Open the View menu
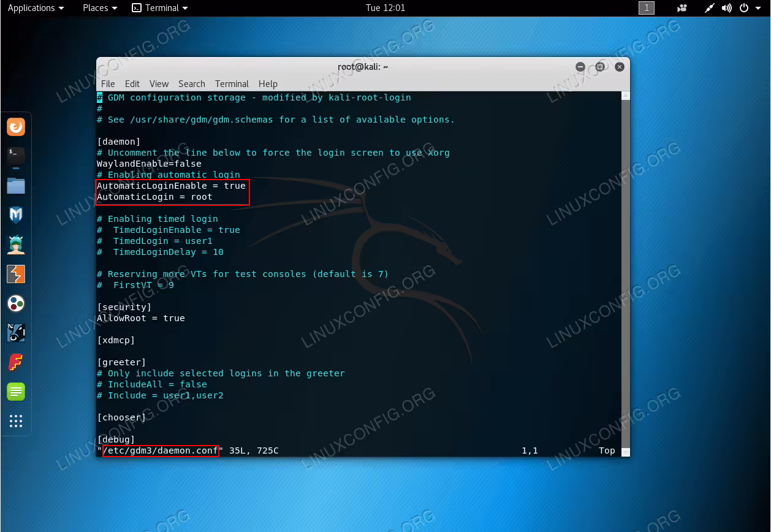Screen dimensions: 771x532 [159, 84]
